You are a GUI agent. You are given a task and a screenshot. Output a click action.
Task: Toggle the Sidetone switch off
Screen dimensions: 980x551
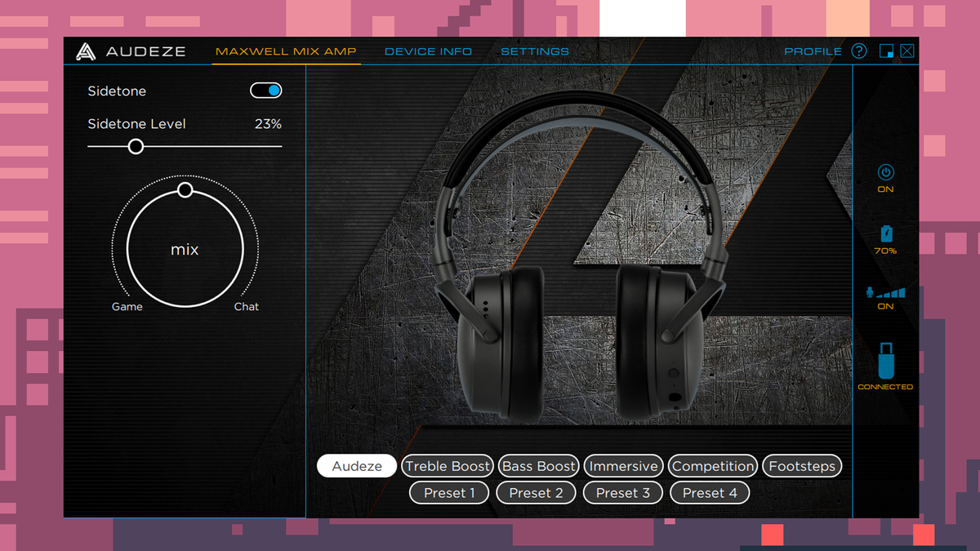[266, 91]
